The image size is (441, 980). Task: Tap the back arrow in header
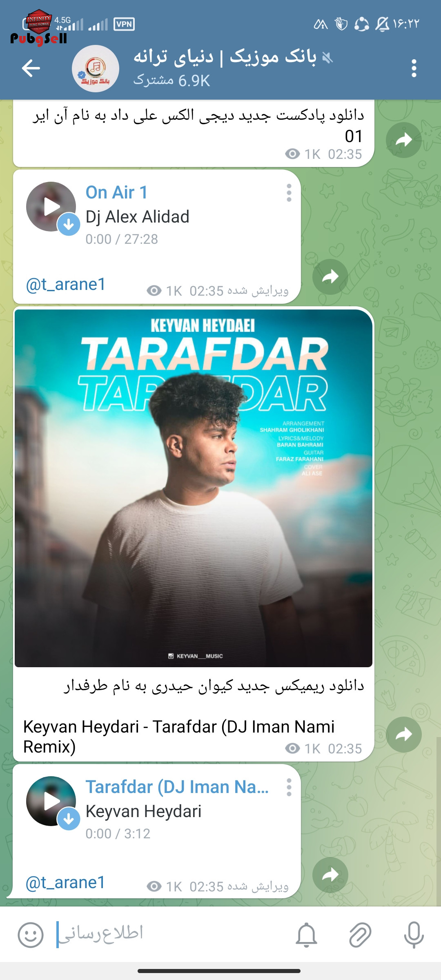[31, 68]
